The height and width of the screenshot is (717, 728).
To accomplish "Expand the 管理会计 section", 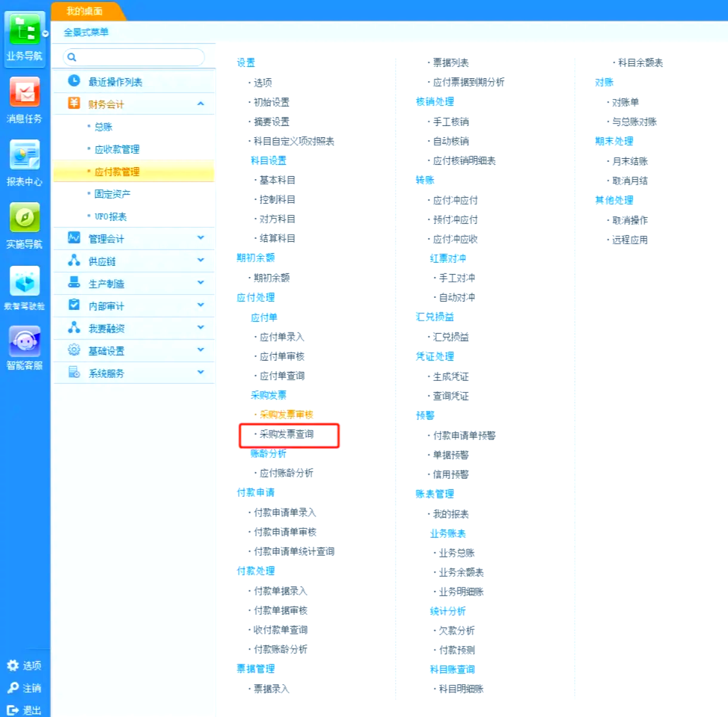I will (x=200, y=238).
